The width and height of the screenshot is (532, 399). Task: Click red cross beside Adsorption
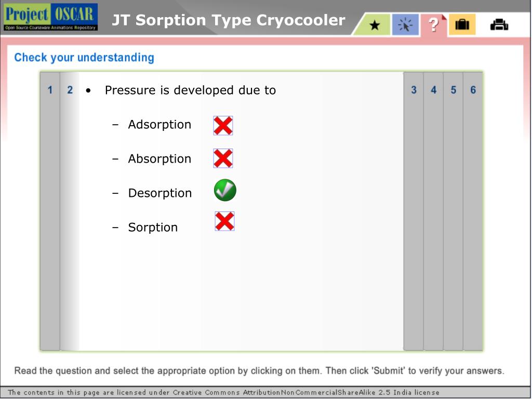coord(223,126)
